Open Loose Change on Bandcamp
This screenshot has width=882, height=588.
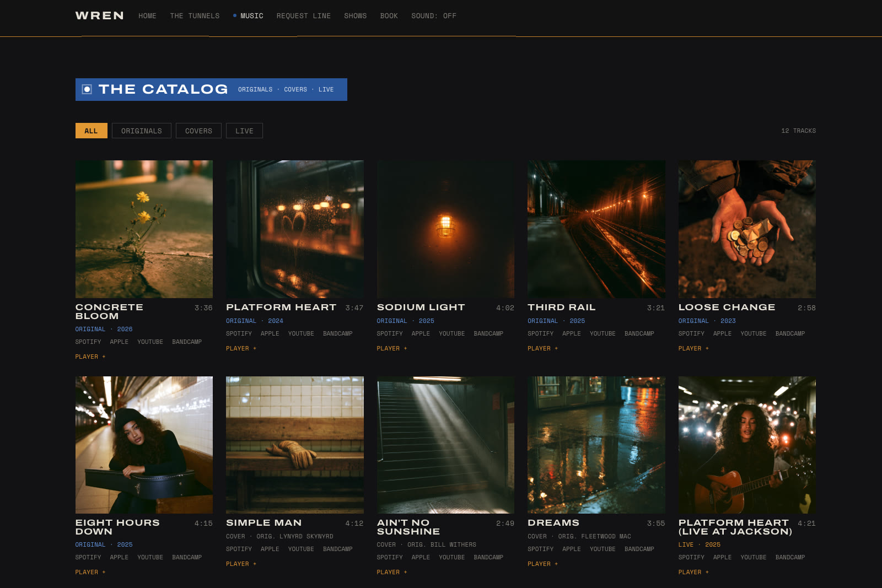point(790,333)
